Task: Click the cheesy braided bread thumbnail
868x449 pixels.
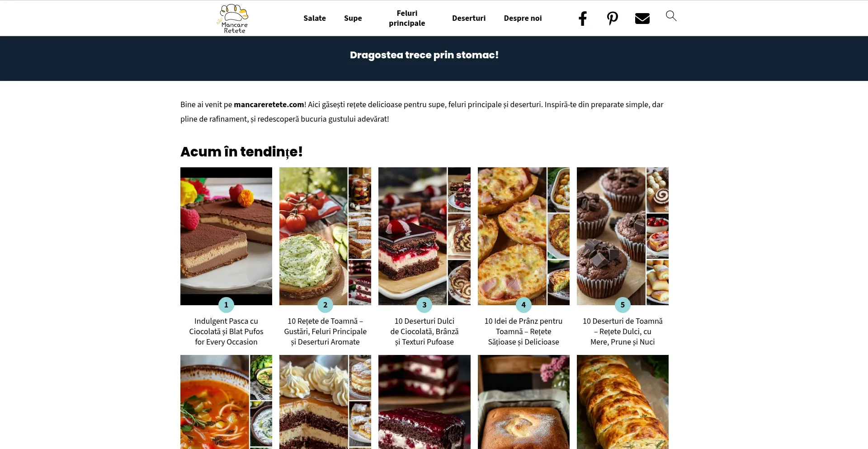Action: [x=623, y=402]
